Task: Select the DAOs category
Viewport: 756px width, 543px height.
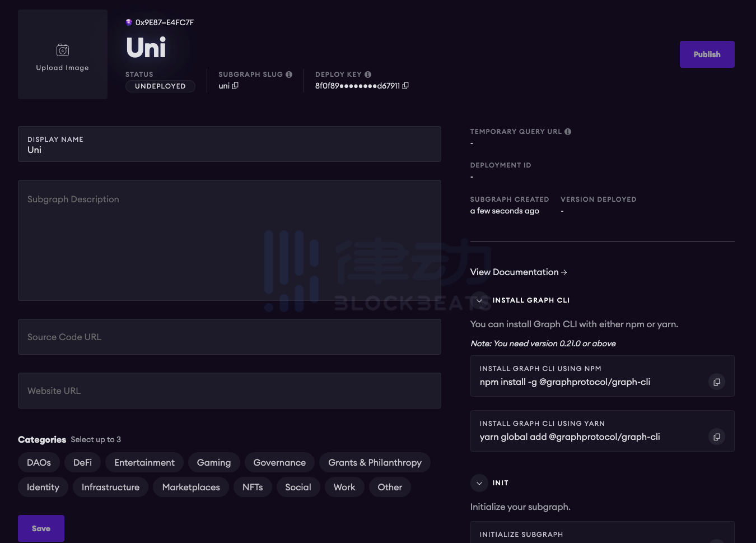Action: (39, 462)
